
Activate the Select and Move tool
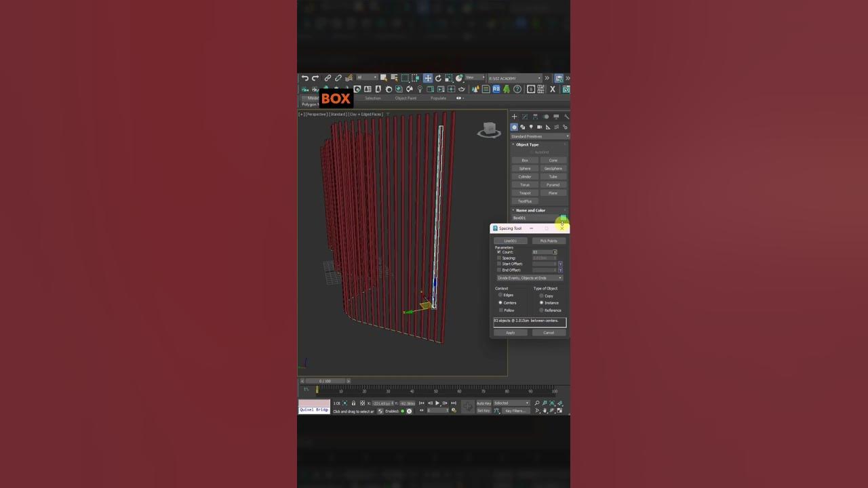click(427, 78)
